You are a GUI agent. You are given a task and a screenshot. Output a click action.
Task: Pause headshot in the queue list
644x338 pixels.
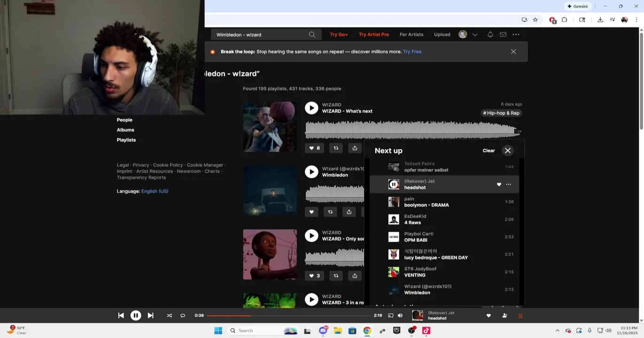pos(394,184)
